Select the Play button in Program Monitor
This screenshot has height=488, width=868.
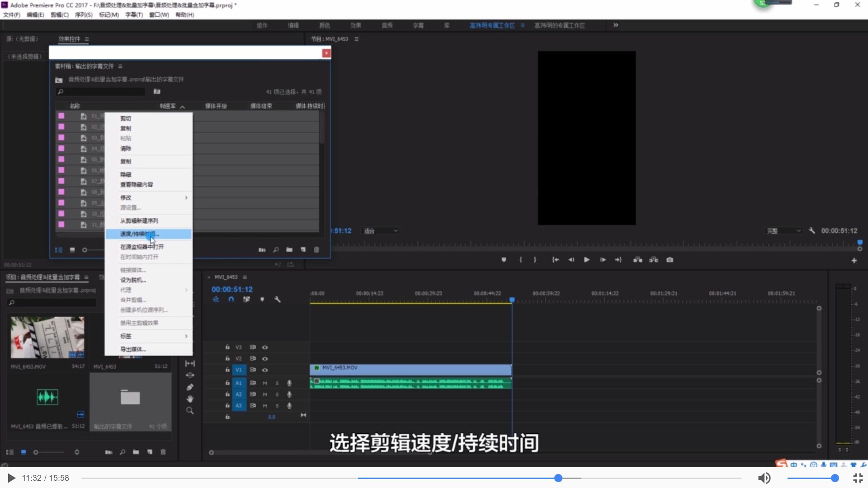coord(586,260)
